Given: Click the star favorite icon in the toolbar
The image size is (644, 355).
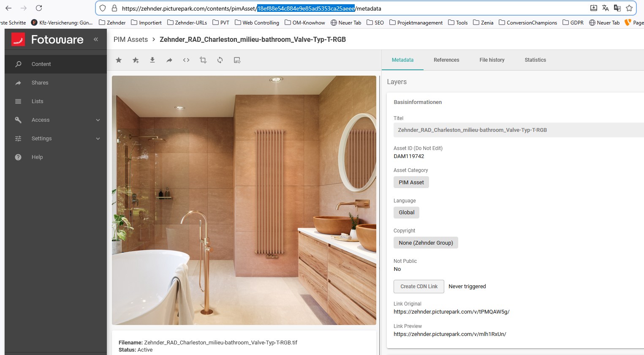Looking at the screenshot, I should pos(119,60).
